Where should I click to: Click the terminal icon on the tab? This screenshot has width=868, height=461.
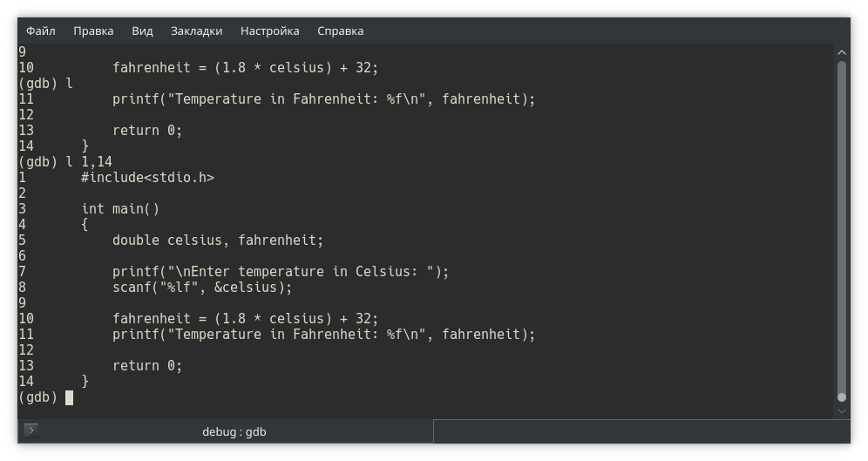31,430
